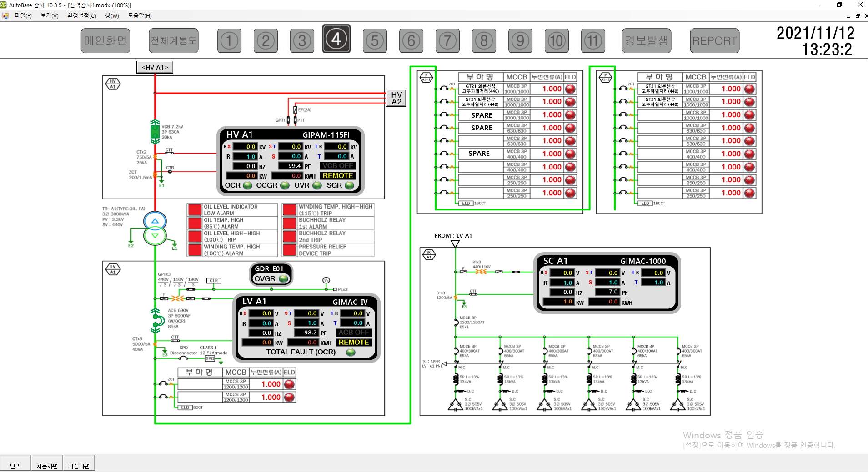Viewport: 868px width, 472px height.
Task: Click PRESSURE RELIEF DEVICE TRIP red square
Action: pyautogui.click(x=290, y=250)
